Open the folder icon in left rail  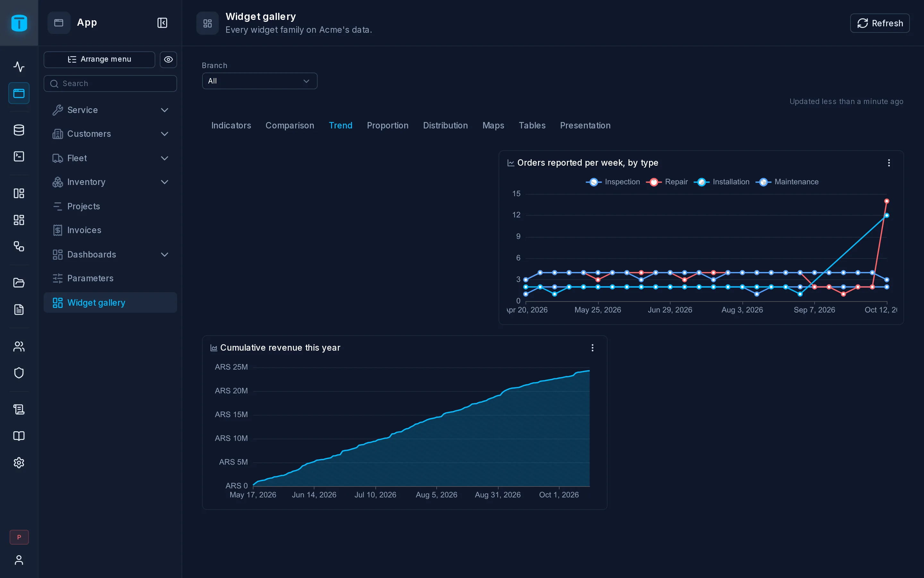coord(19,283)
